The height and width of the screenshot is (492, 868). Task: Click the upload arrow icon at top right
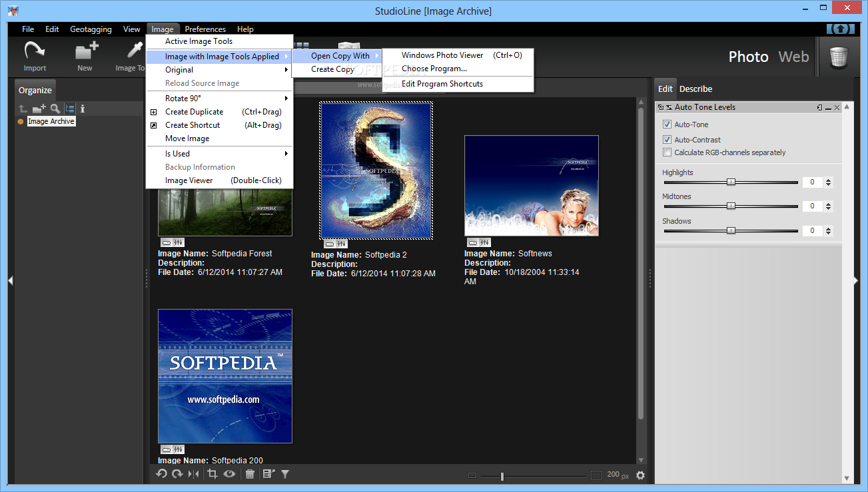pos(841,29)
